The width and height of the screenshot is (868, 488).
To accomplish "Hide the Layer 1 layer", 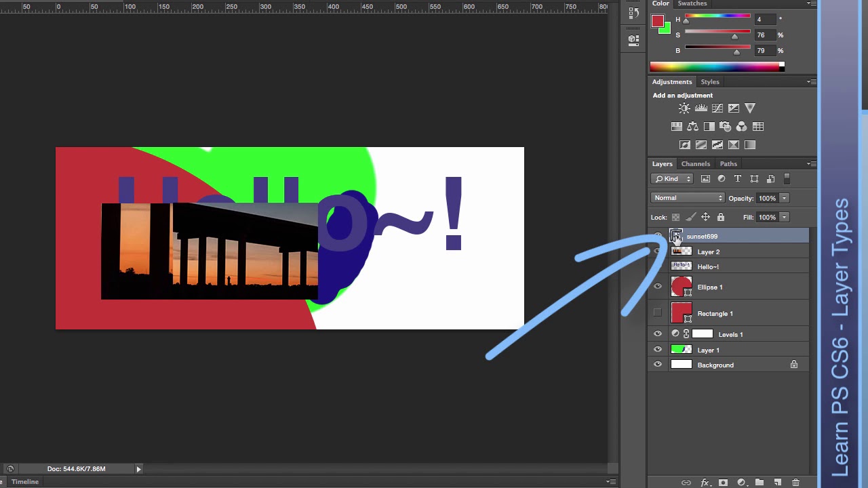I will (658, 350).
